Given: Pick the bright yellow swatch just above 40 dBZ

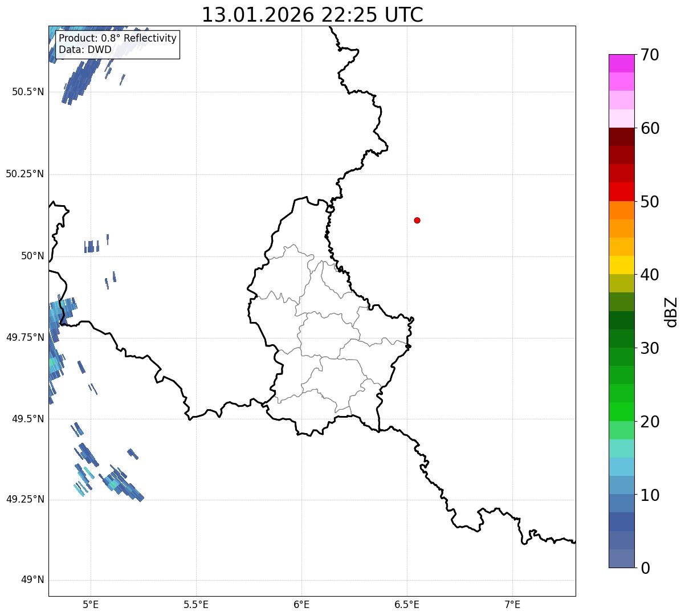Looking at the screenshot, I should (621, 265).
